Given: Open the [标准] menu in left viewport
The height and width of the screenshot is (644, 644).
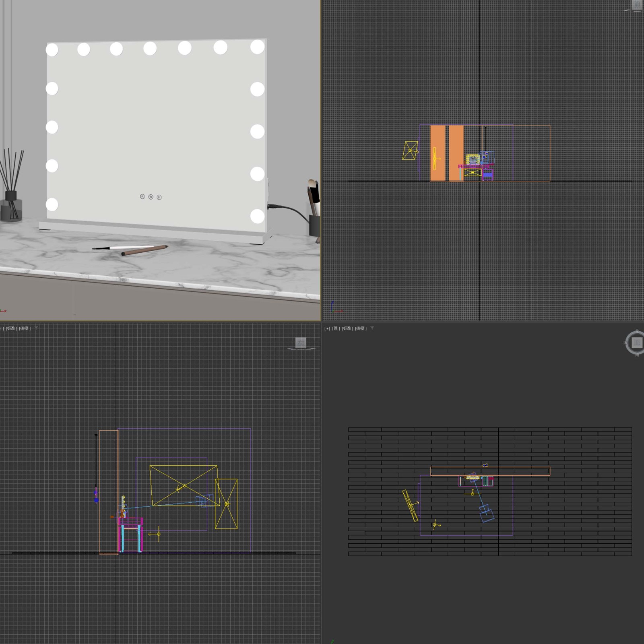Looking at the screenshot, I should click(11, 328).
